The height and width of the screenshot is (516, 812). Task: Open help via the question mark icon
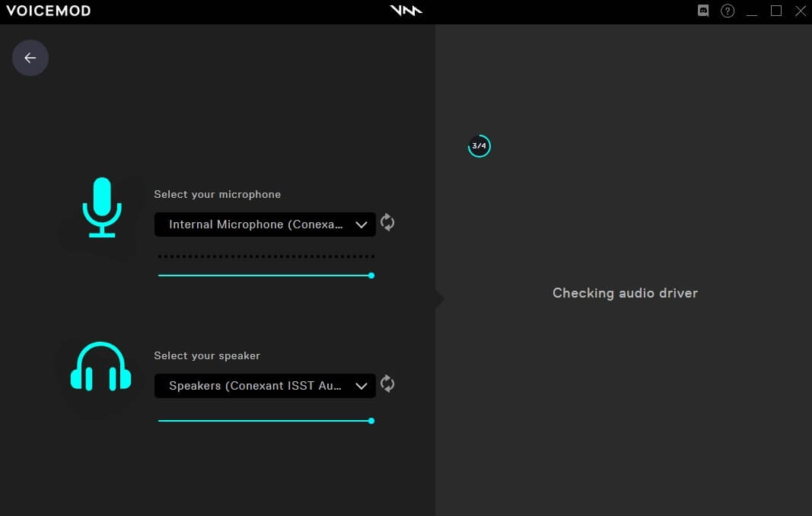[x=728, y=11]
